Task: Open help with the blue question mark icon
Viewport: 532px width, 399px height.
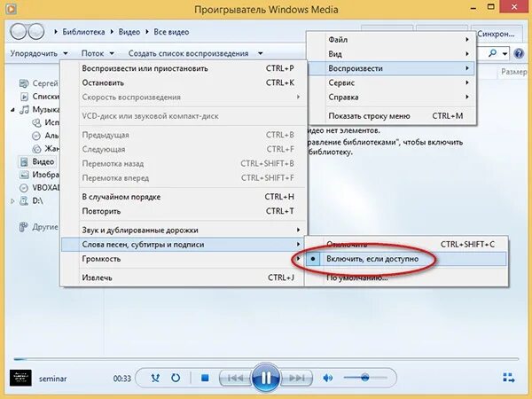Action: pyautogui.click(x=519, y=53)
